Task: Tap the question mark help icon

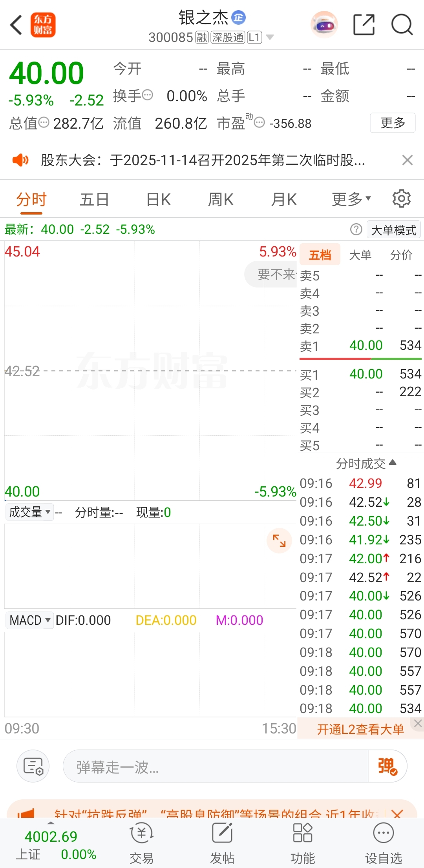Action: click(x=356, y=229)
